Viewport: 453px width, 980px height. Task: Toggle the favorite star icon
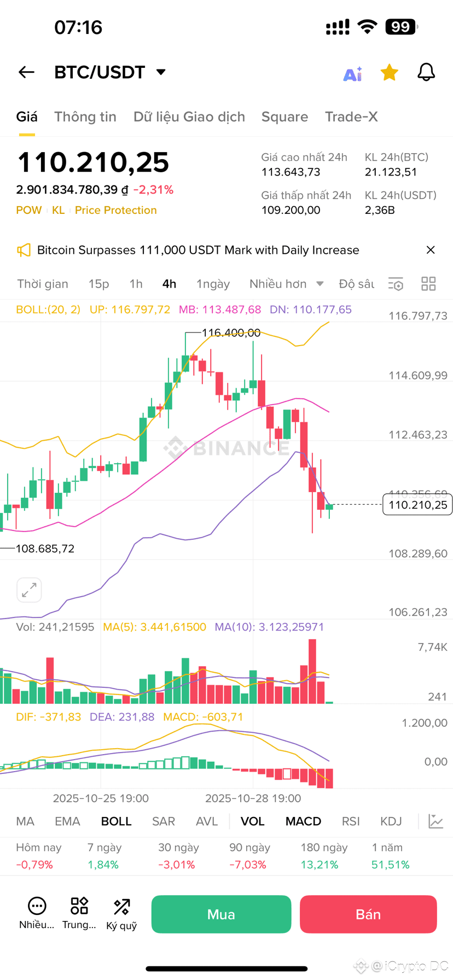389,72
